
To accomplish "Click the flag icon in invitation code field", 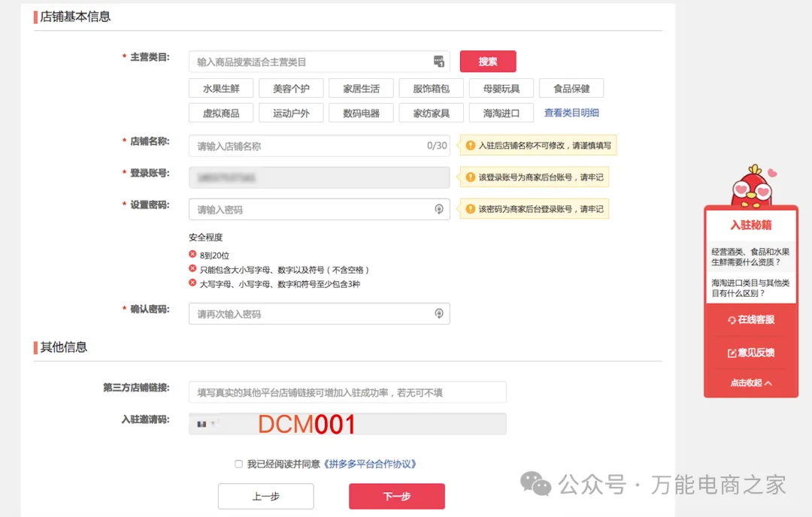I will coord(201,424).
